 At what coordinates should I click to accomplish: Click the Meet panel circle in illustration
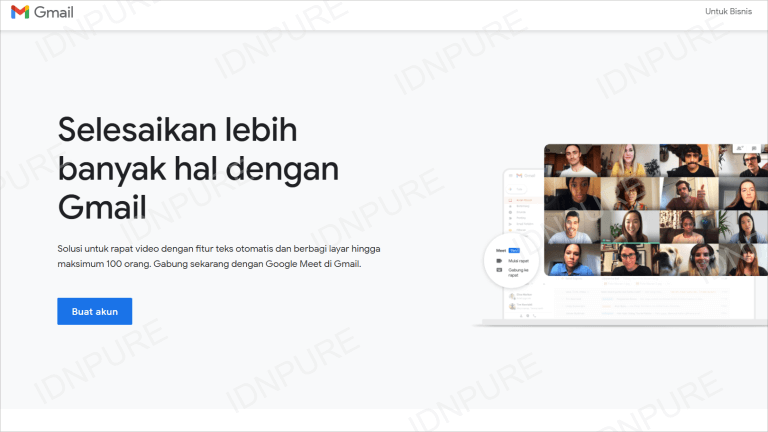click(511, 261)
